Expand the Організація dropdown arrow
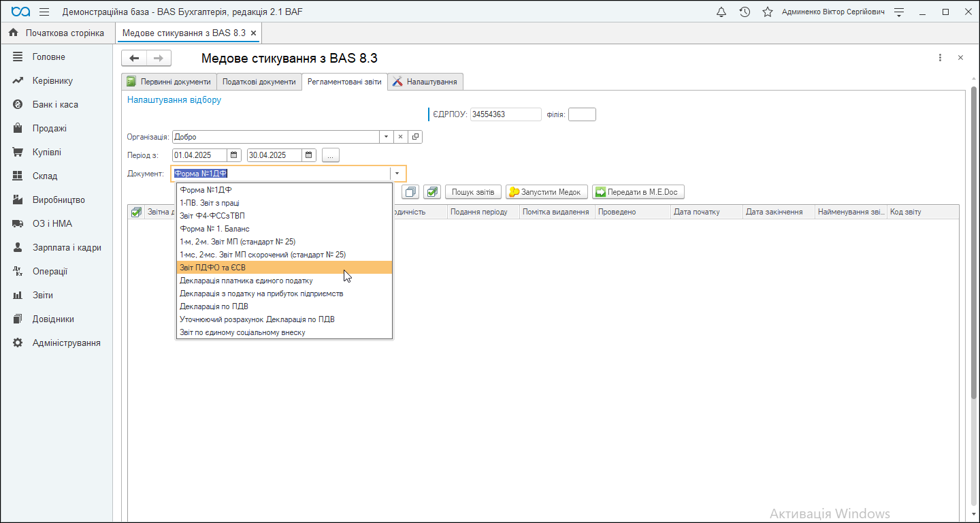This screenshot has height=523, width=980. pyautogui.click(x=386, y=137)
